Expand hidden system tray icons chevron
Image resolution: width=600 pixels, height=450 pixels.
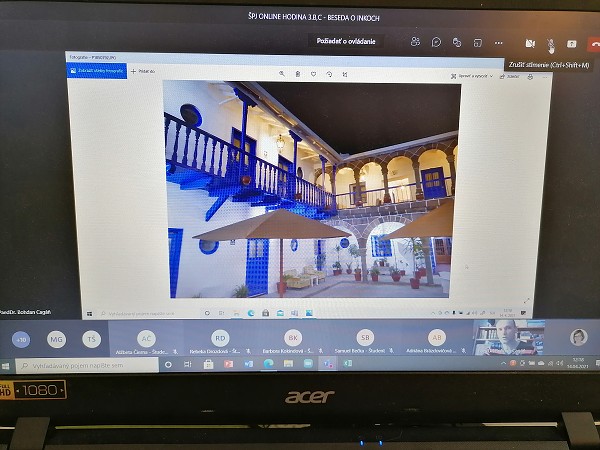[504, 364]
